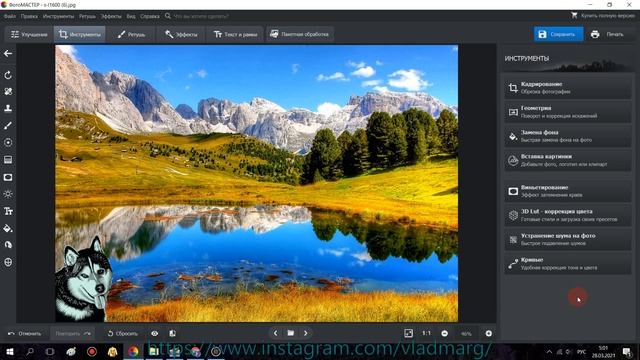Open the Виньетирование vignetting tool
Image resolution: width=640 pixels, height=360 pixels.
[x=568, y=191]
